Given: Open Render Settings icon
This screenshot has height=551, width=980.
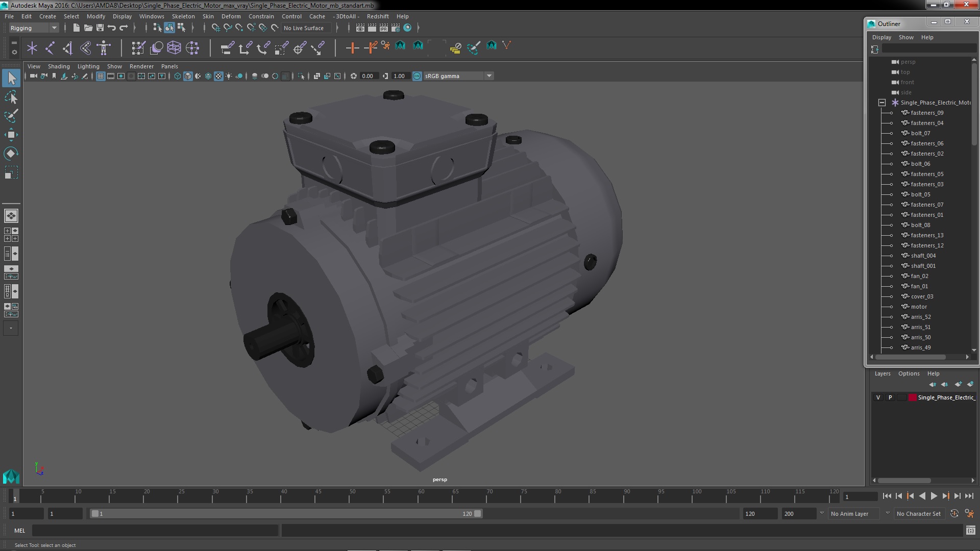Looking at the screenshot, I should pos(396,28).
